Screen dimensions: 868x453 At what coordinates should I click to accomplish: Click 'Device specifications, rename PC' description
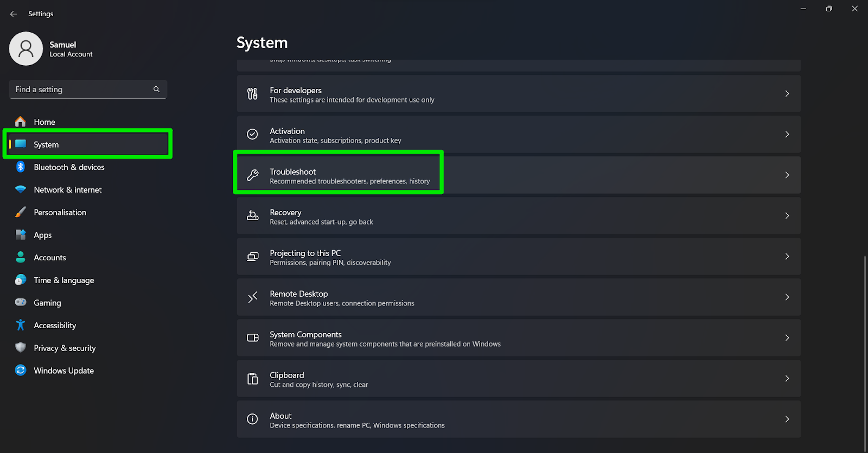point(357,425)
